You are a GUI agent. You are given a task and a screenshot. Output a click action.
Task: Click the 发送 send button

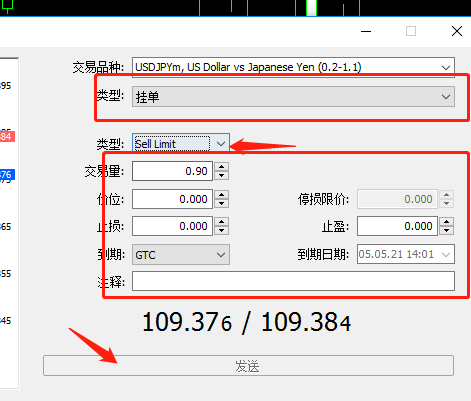click(248, 366)
